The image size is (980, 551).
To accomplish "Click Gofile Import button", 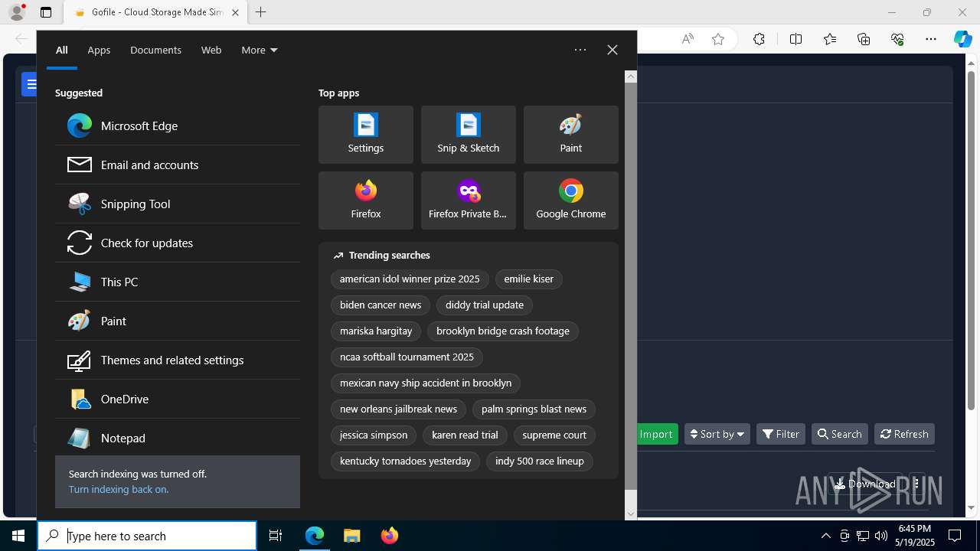I will [x=656, y=434].
